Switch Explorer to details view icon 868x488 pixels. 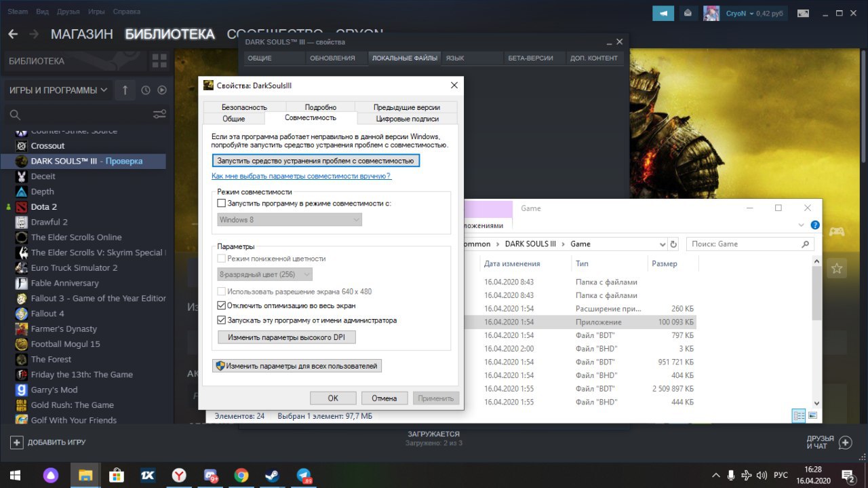799,415
